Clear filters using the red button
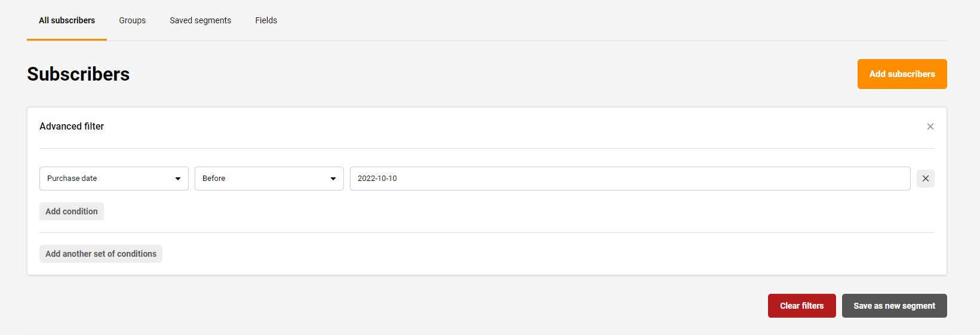The image size is (980, 335). (801, 306)
